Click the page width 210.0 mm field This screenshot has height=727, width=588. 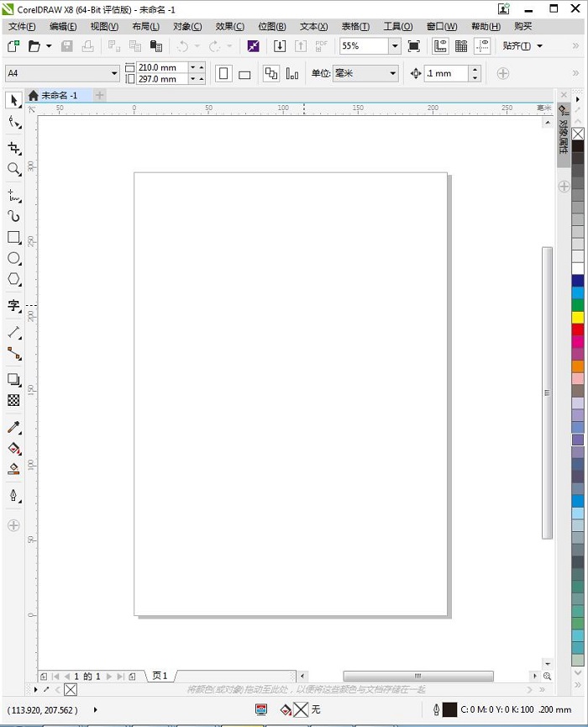[163, 67]
